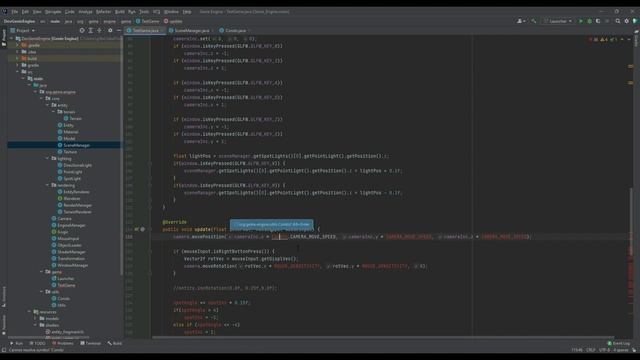640x360 pixels.
Task: Click the UTF-8 encoding status entry
Action: [604, 350]
